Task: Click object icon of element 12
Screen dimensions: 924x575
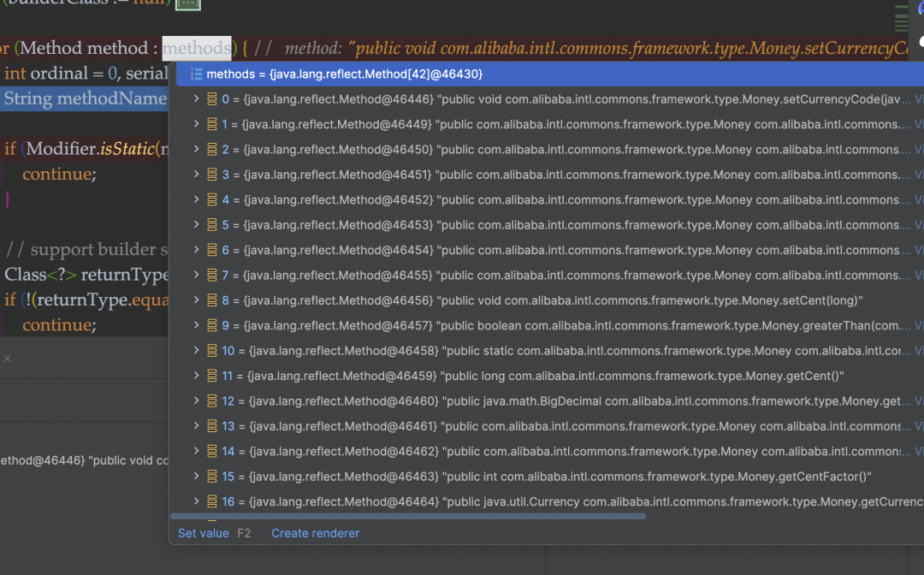Action: (x=212, y=400)
